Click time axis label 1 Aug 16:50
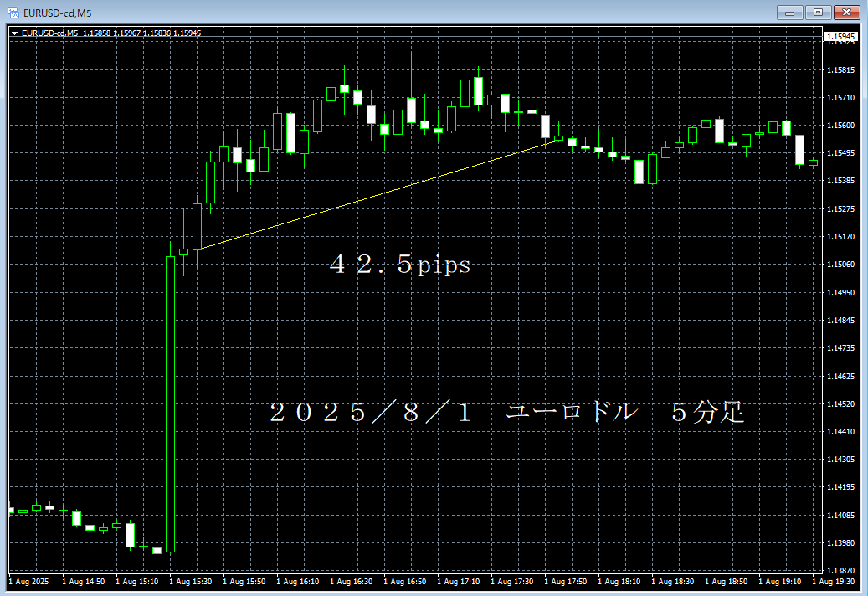This screenshot has width=868, height=596. [x=405, y=582]
